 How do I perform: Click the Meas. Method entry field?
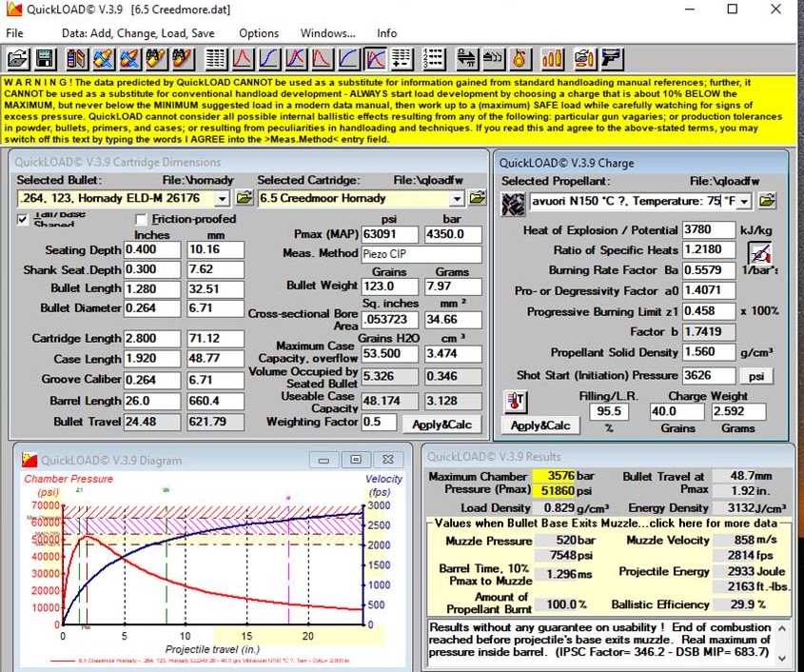click(x=422, y=254)
